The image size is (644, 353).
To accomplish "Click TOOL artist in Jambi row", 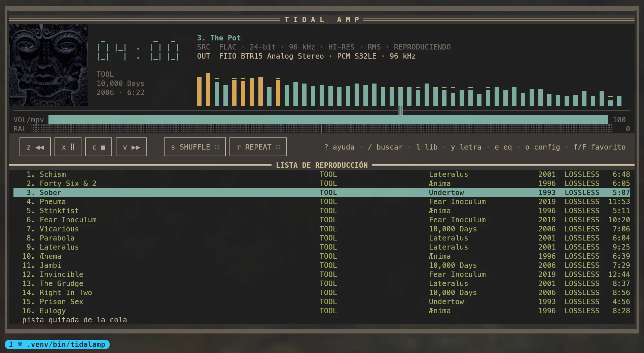I will [328, 265].
